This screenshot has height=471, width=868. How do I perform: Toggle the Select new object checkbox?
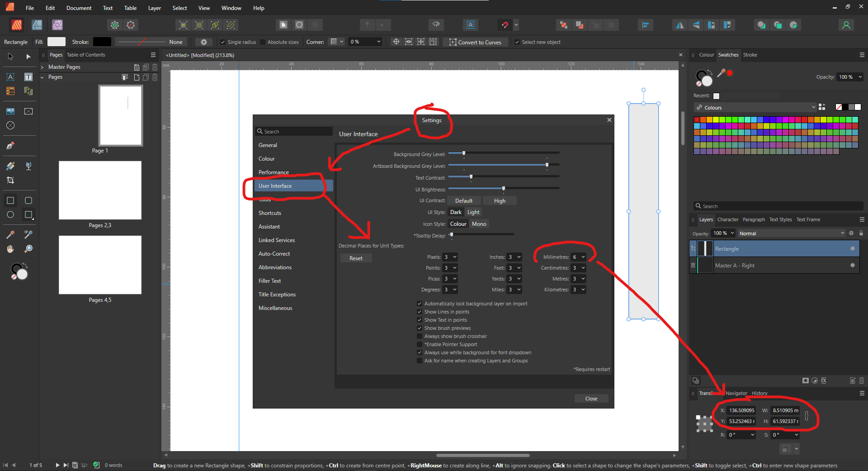click(x=517, y=42)
